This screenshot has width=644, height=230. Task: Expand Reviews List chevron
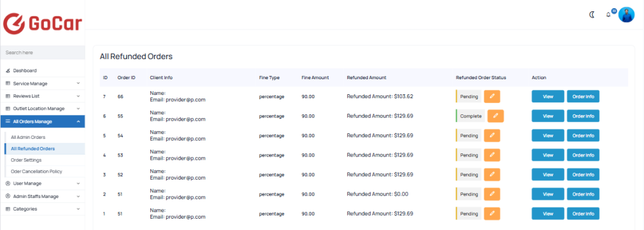(78, 96)
